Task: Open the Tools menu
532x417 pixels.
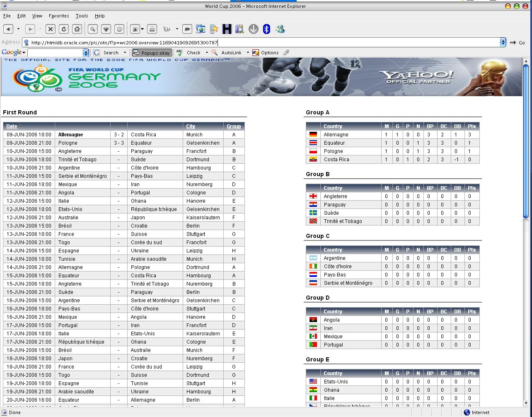Action: (x=82, y=16)
